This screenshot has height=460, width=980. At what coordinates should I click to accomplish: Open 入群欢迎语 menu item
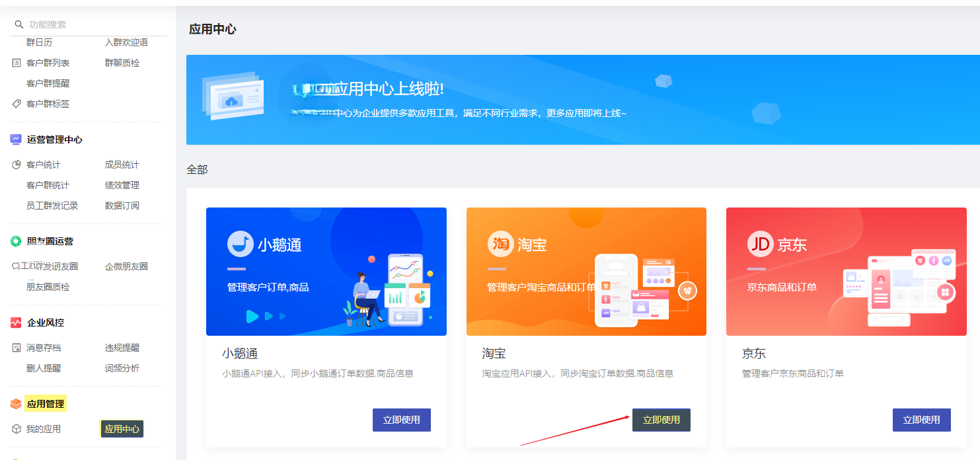pyautogui.click(x=126, y=42)
